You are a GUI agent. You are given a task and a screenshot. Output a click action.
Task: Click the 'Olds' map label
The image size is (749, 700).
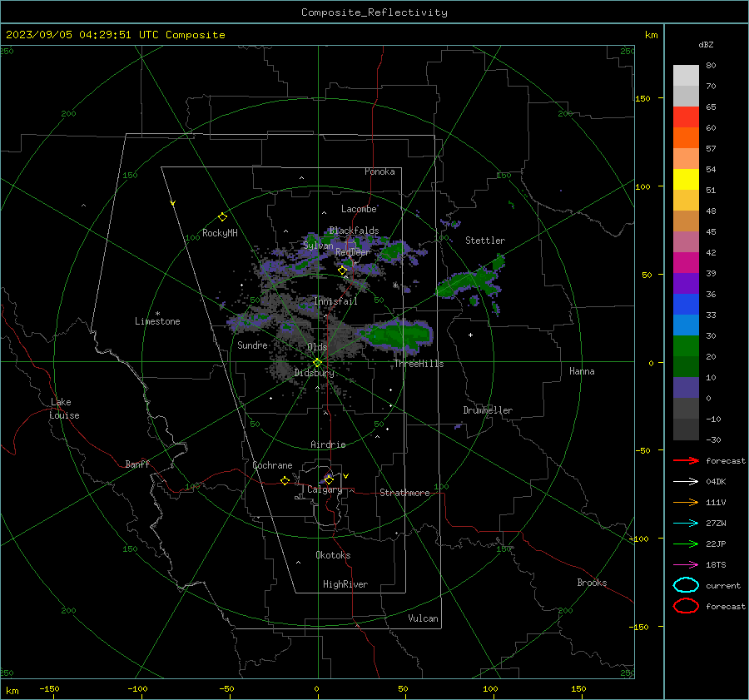click(x=317, y=347)
